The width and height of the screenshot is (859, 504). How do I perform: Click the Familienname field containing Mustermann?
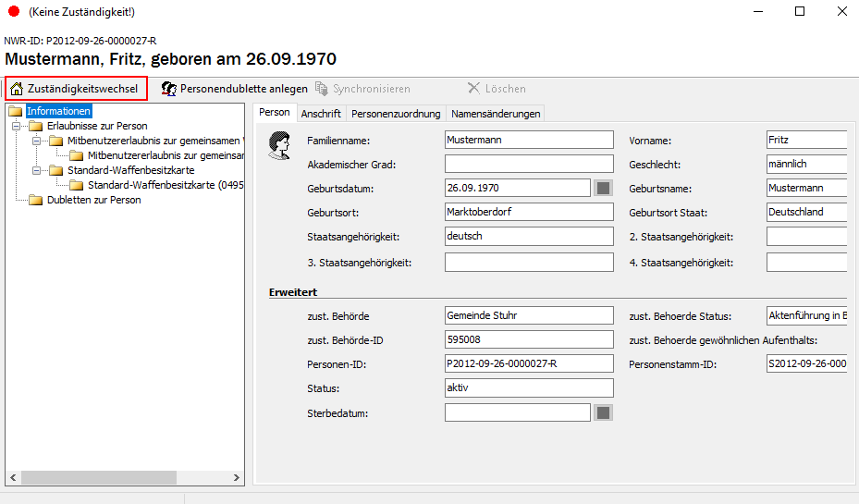529,140
